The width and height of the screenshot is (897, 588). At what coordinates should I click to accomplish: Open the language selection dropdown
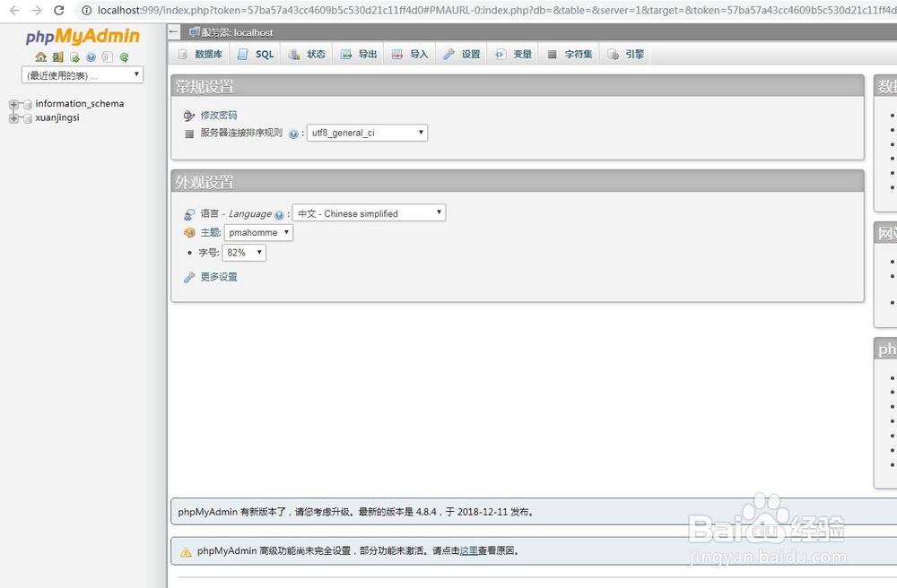coord(369,213)
